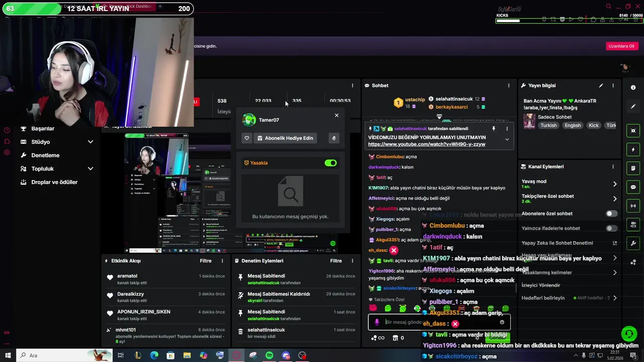This screenshot has height=362, width=644.
Task: Toggle activity feed lightning icon in sidebar
Action: coord(633,150)
